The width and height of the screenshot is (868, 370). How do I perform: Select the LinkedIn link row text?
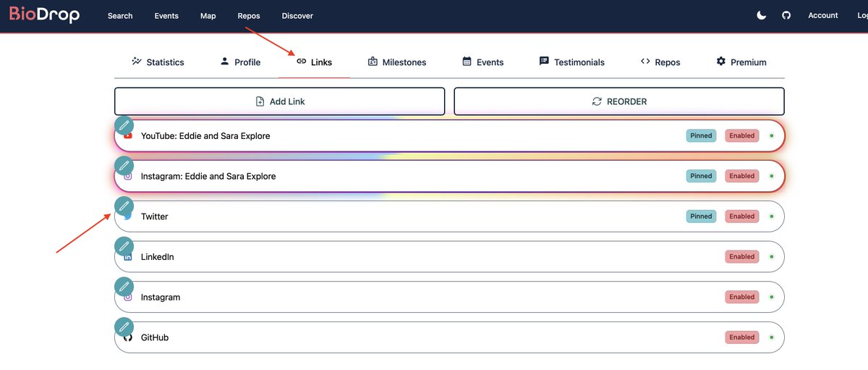click(x=157, y=257)
